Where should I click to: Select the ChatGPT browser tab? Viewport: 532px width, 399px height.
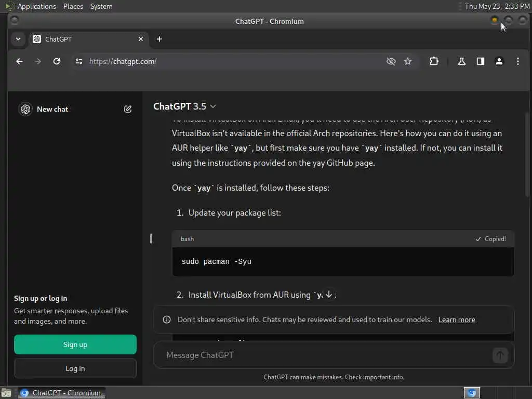coord(88,39)
